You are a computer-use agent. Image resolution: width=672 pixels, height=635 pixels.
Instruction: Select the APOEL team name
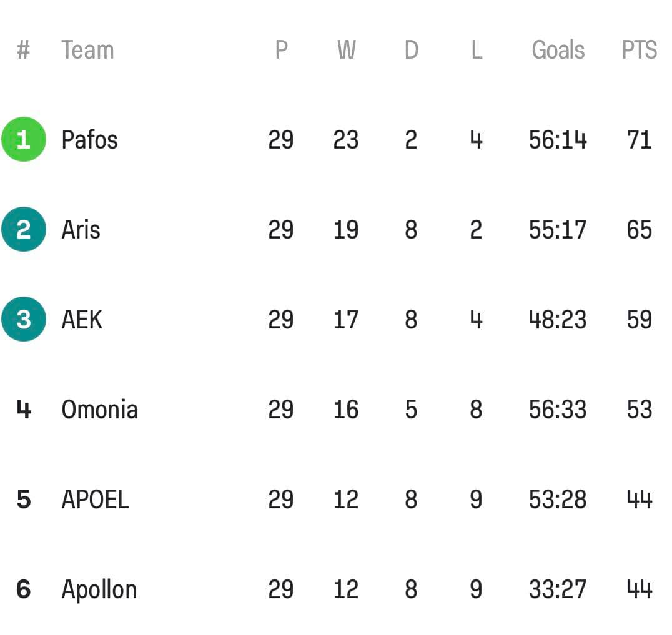(95, 500)
